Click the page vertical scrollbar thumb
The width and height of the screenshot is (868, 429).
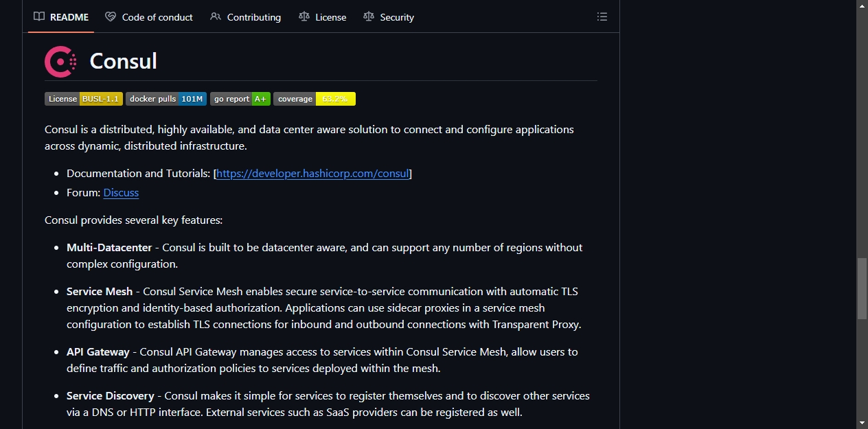tap(862, 288)
